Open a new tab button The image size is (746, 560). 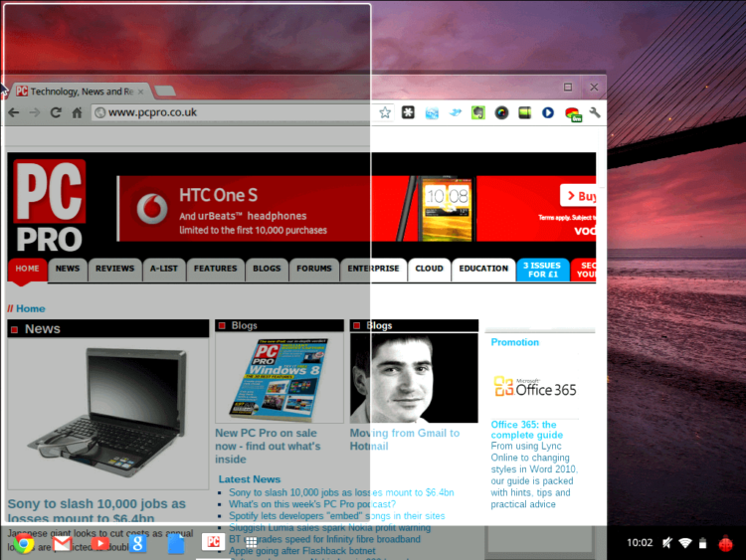point(165,91)
